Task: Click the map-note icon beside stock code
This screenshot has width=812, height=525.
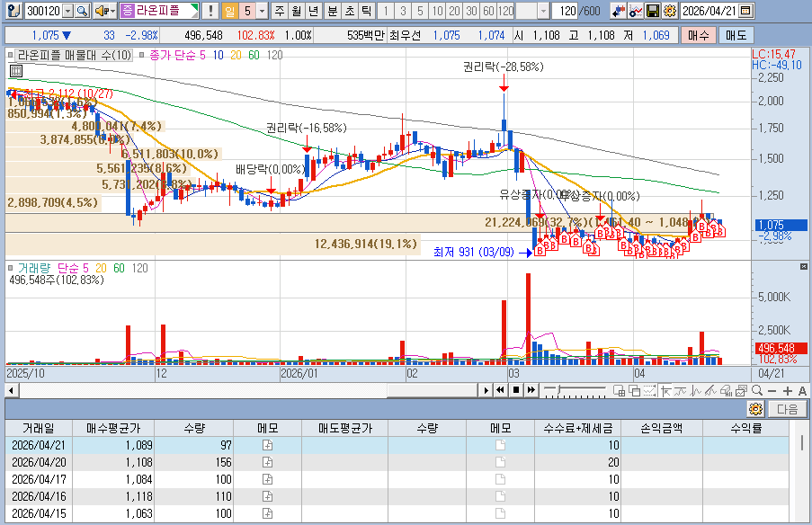Action: (x=14, y=11)
